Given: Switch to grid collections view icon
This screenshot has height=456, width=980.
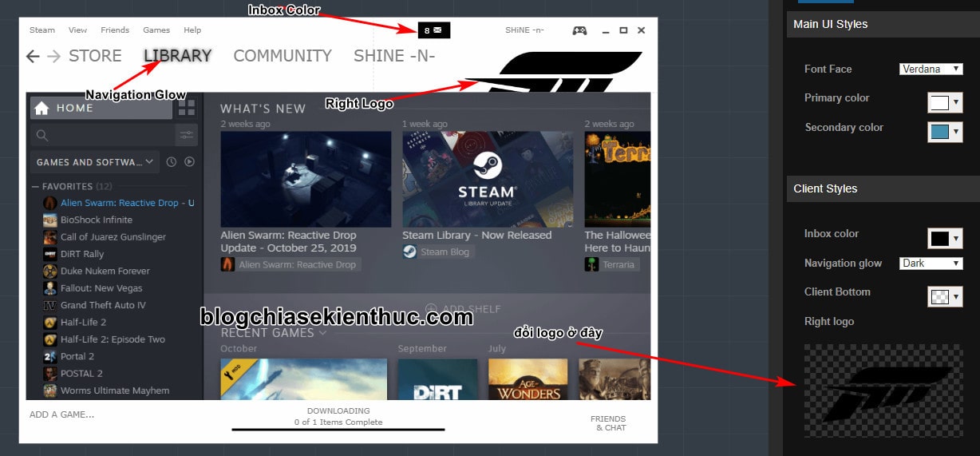Looking at the screenshot, I should pos(186,108).
